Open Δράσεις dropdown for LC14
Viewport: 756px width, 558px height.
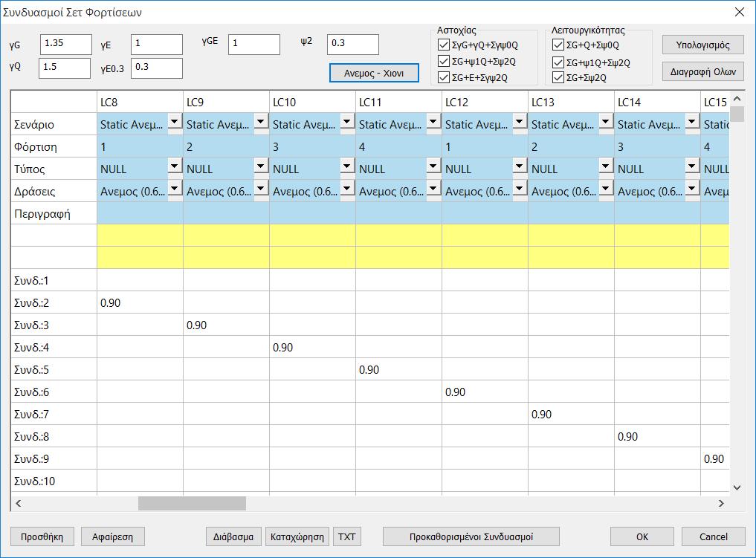[692, 189]
